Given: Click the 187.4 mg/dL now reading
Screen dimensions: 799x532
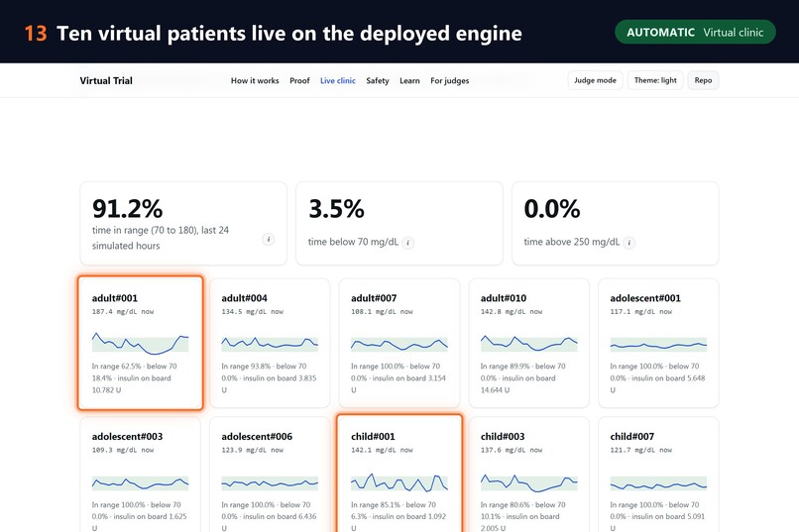Looking at the screenshot, I should point(123,311).
